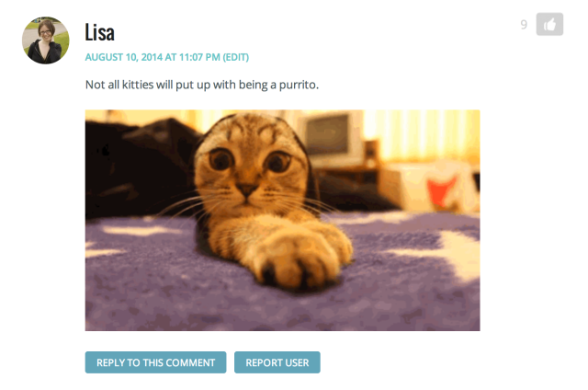Open the cat GIF image
Image resolution: width=588 pixels, height=390 pixels.
click(282, 221)
